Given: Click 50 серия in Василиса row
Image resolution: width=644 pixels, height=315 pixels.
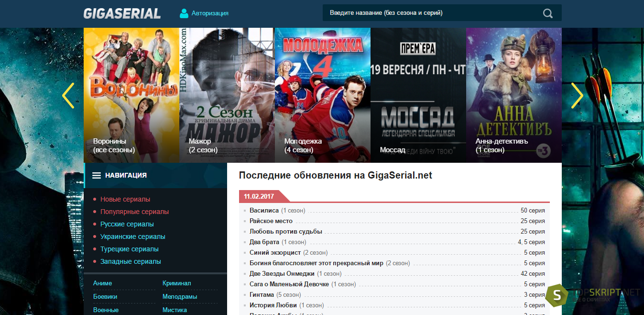Looking at the screenshot, I should click(x=533, y=211).
